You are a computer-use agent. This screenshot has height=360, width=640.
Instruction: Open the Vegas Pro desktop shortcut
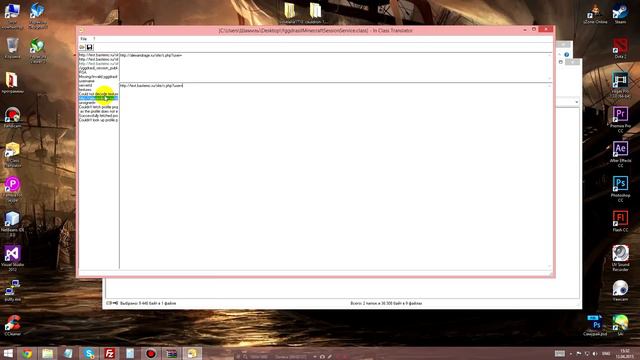620,84
